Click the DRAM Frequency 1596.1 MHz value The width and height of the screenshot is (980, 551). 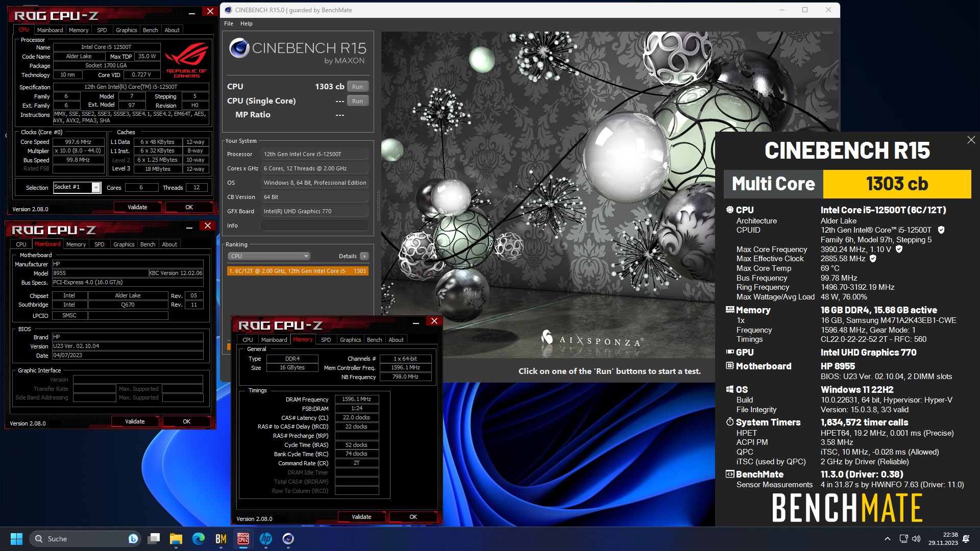click(x=356, y=399)
